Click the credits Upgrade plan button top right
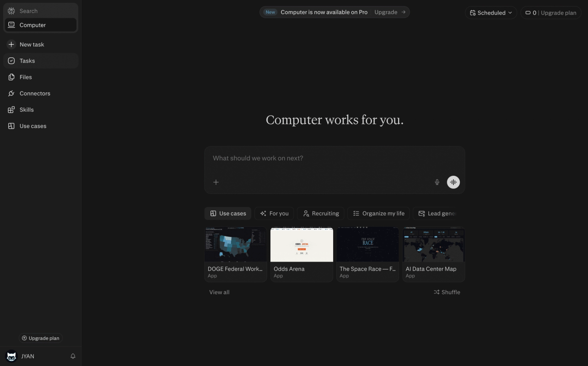 tap(551, 13)
